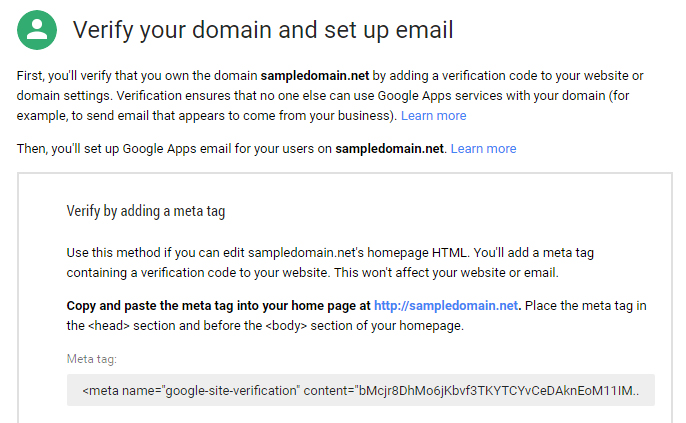Open Learn more link about email setup
The image size is (686, 423).
pyautogui.click(x=483, y=149)
